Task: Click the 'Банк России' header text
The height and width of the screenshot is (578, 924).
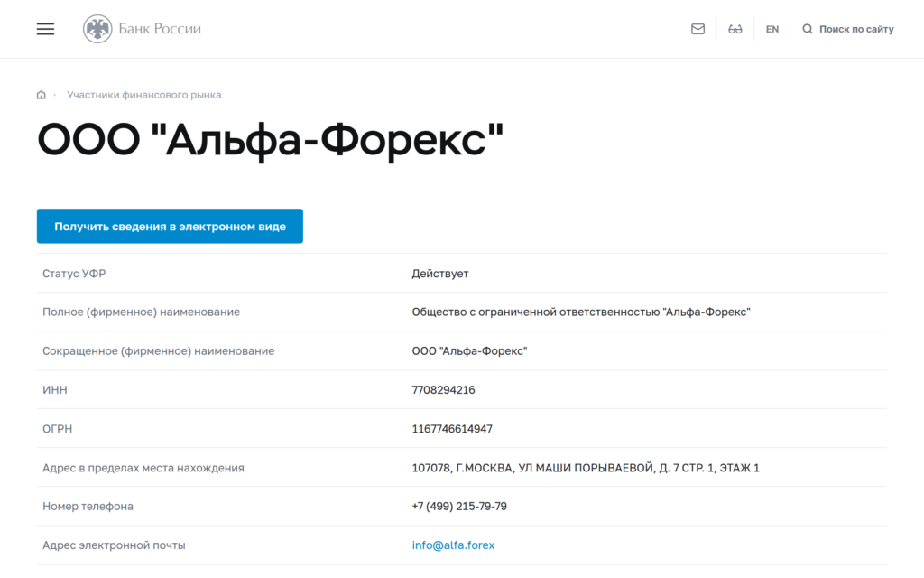Action: point(160,29)
